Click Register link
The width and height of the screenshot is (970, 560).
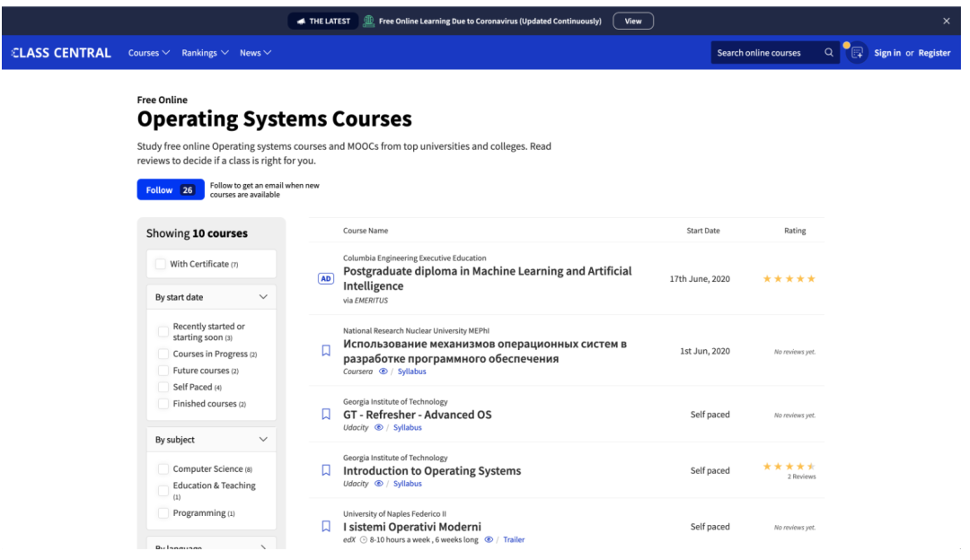pyautogui.click(x=934, y=53)
